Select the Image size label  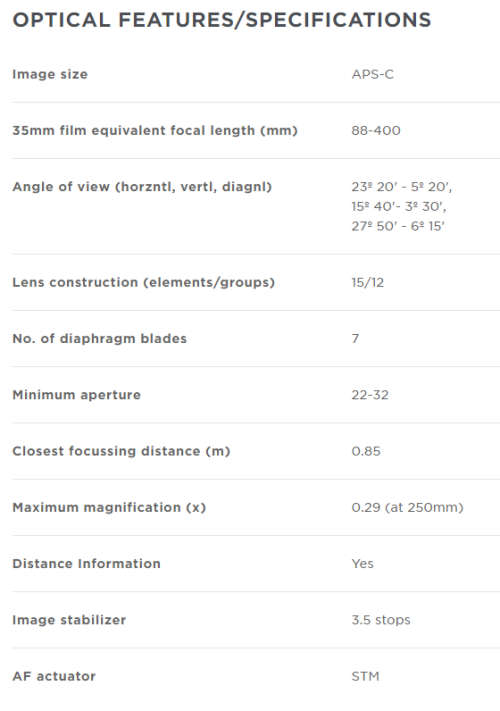(50, 74)
